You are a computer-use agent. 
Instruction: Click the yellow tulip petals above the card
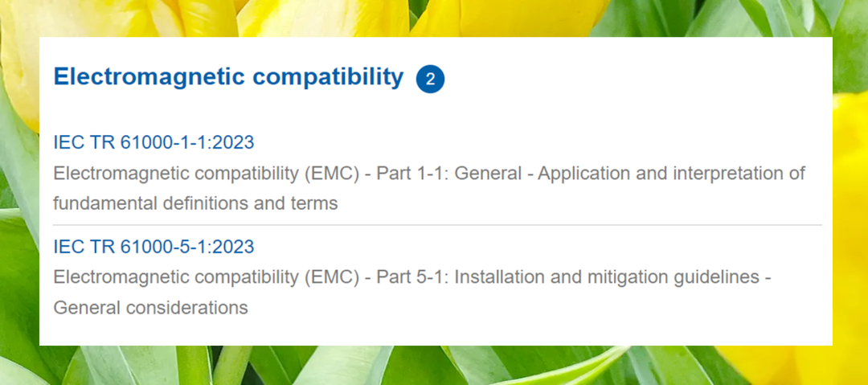[x=321, y=18]
